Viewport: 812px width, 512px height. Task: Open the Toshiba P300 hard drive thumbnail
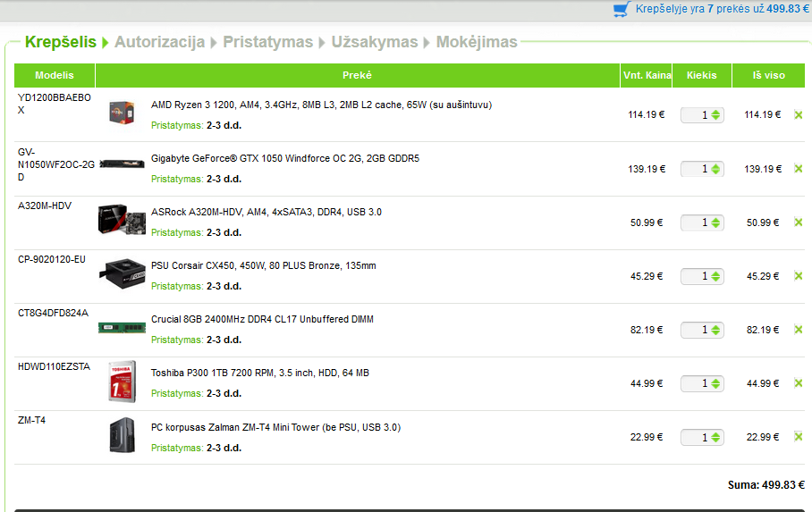123,382
